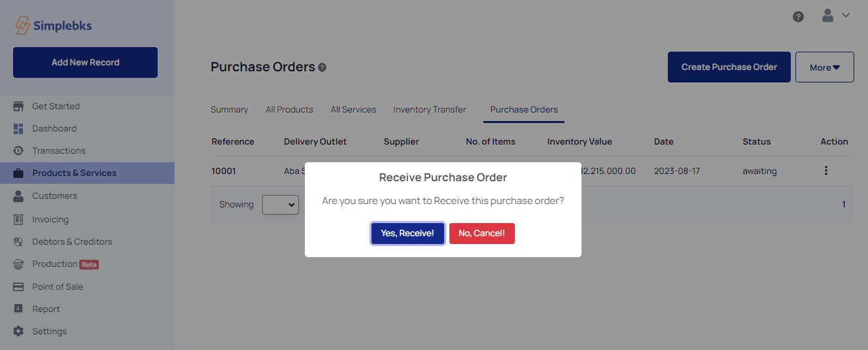Click the help question mark icon
Viewport: 868px width, 350px height.
(798, 17)
